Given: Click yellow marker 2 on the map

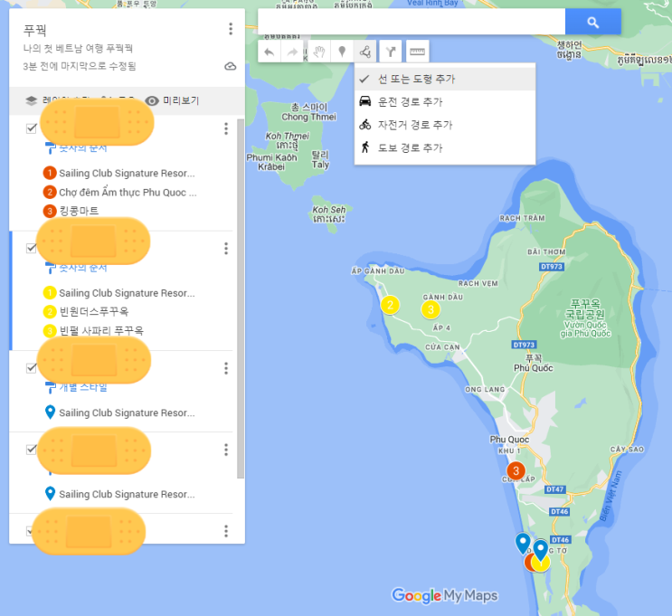Looking at the screenshot, I should [x=390, y=305].
